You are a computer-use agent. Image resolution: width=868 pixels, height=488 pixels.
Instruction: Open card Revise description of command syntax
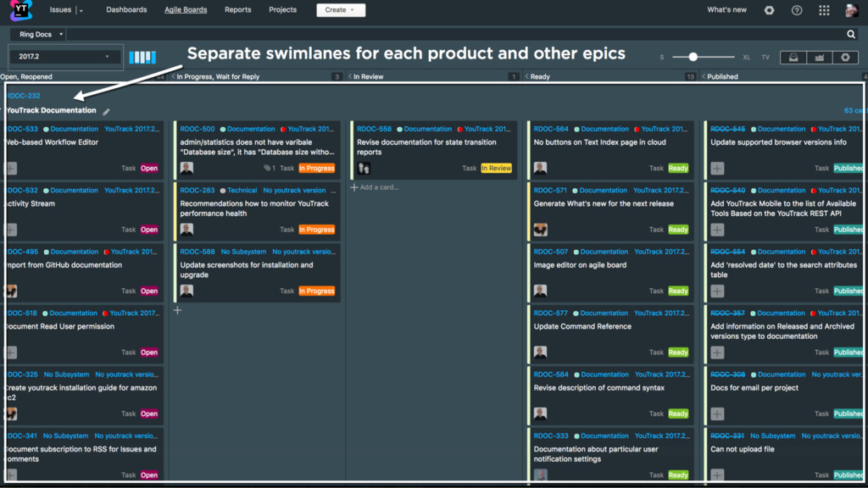599,388
